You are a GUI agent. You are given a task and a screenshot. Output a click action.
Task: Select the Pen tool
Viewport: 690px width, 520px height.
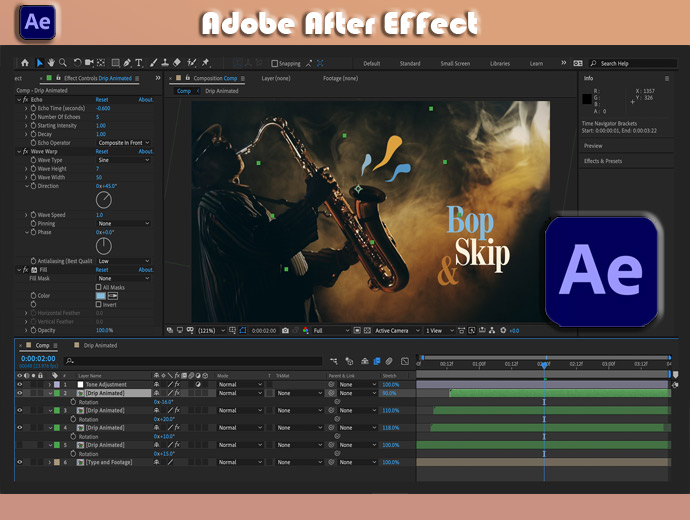[x=127, y=63]
